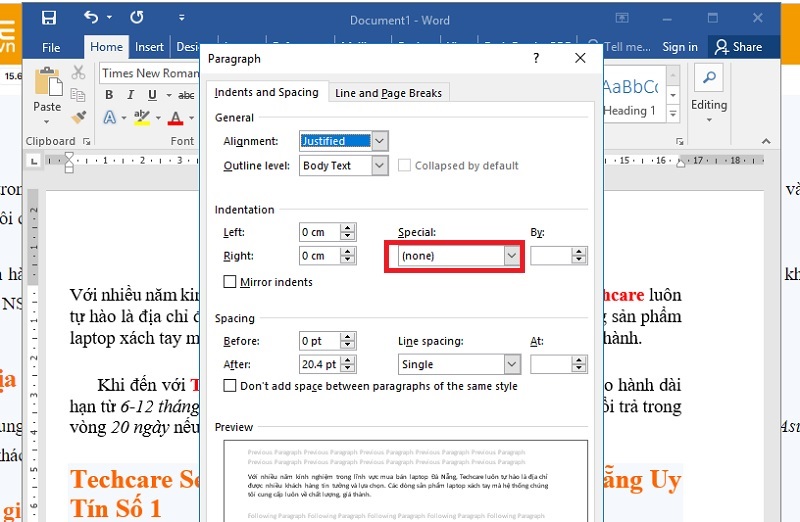This screenshot has width=800, height=522.
Task: Toggle Underline formatting button
Action: coord(152,95)
